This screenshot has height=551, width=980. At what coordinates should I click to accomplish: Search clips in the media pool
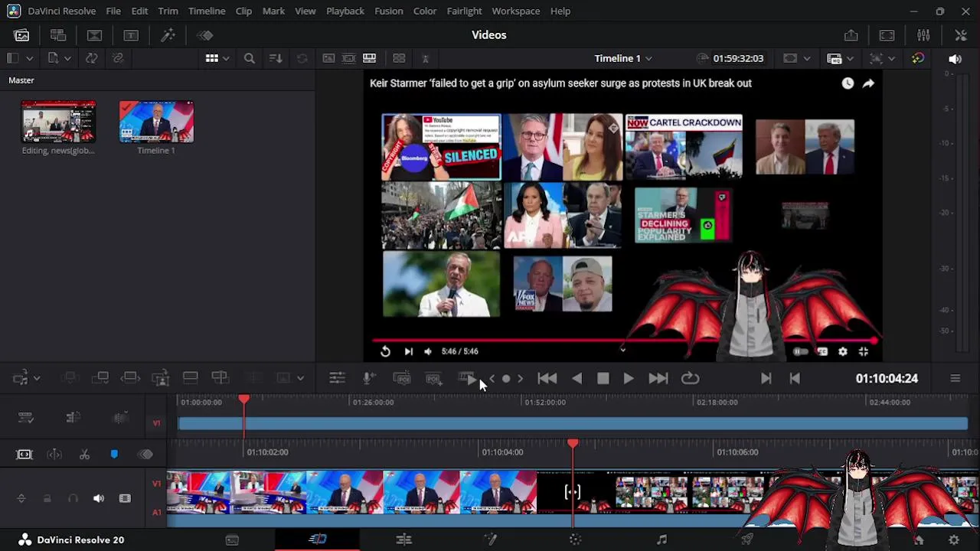(249, 58)
